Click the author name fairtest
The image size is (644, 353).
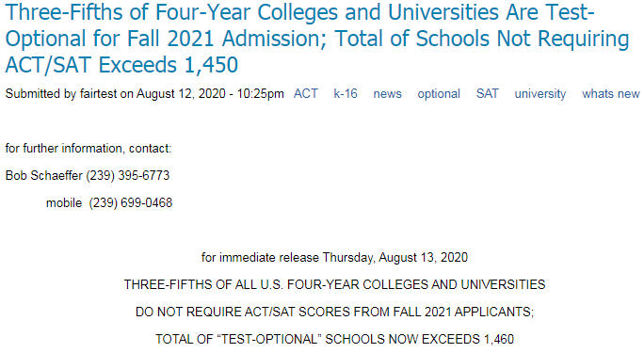pos(98,94)
